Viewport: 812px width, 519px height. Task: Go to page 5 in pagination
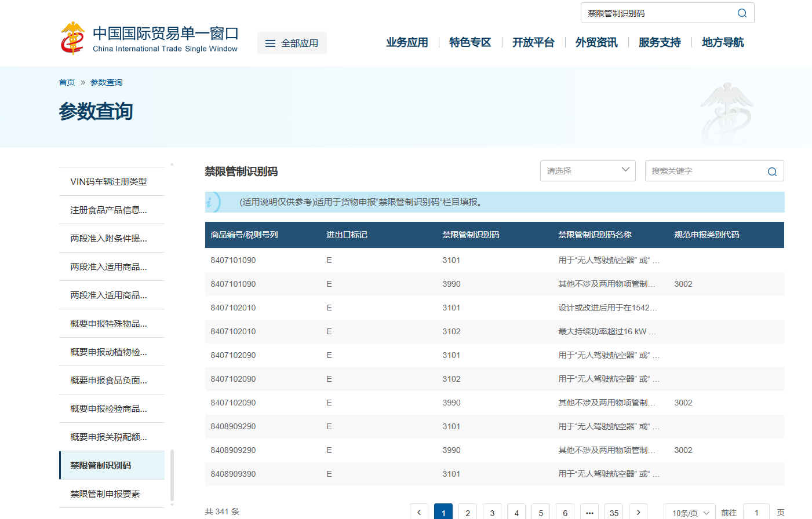tap(541, 513)
